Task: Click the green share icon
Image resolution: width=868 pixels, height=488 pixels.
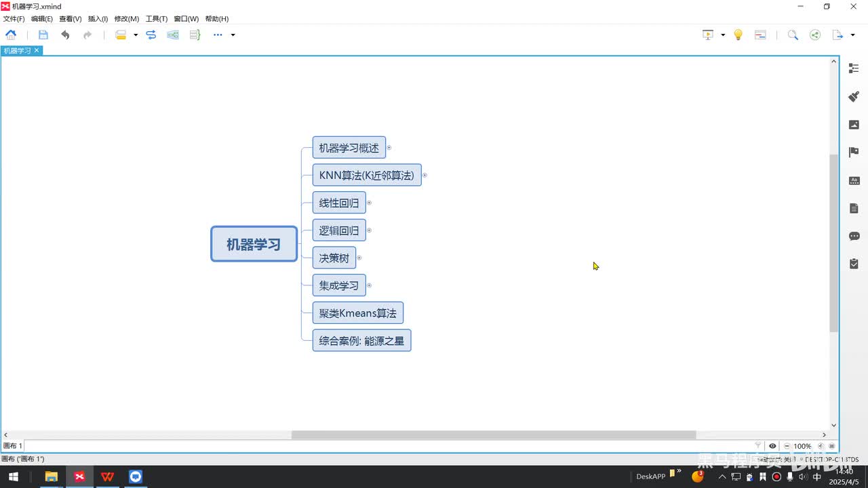Action: tap(815, 35)
